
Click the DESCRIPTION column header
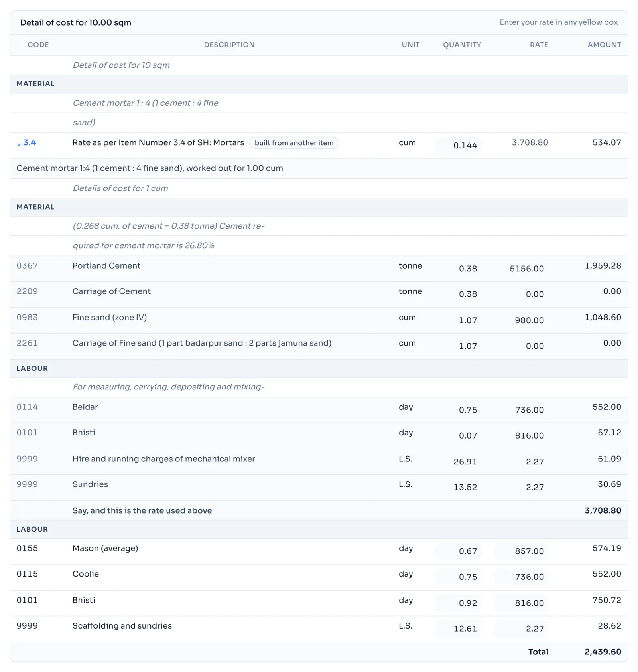(x=229, y=45)
